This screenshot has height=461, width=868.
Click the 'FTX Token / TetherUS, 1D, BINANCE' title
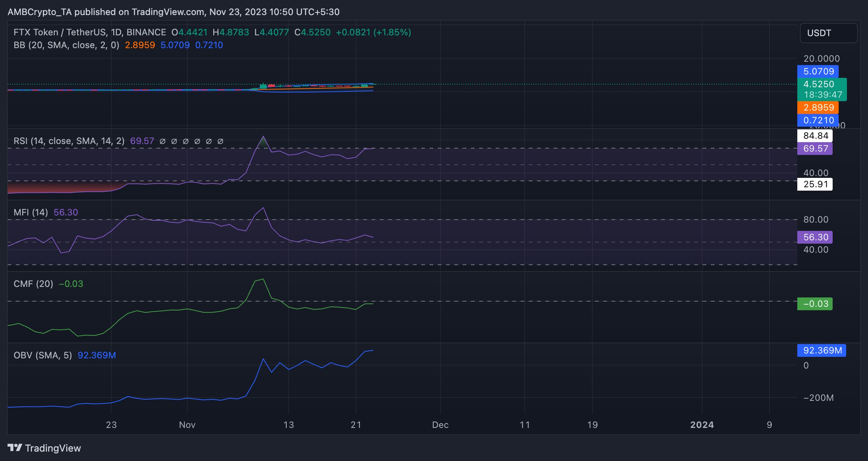[x=90, y=32]
